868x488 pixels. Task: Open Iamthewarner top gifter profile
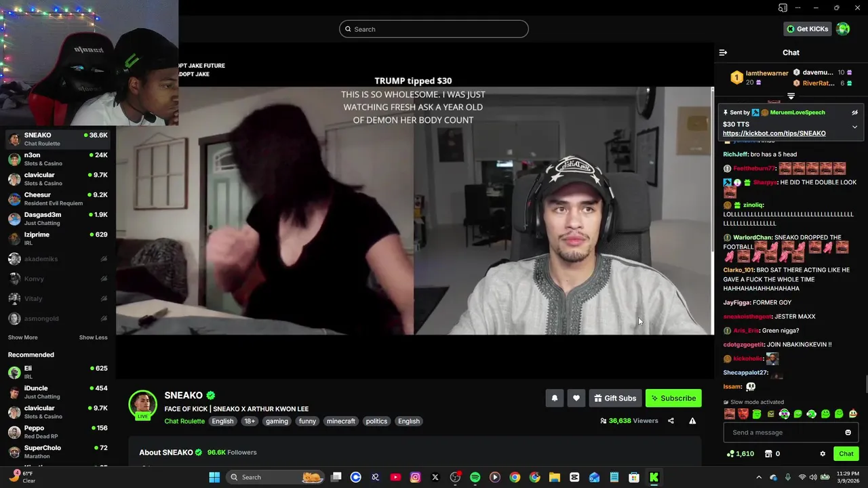[x=767, y=73]
